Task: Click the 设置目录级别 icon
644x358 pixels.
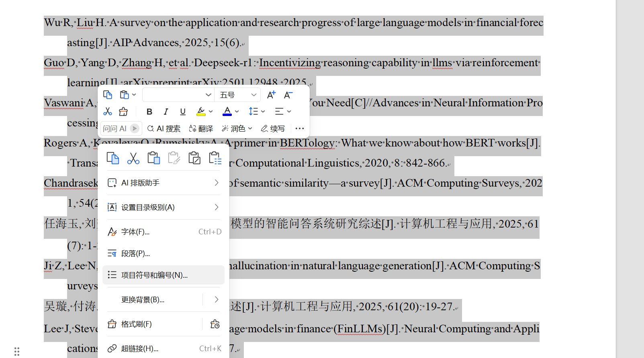Action: 112,207
